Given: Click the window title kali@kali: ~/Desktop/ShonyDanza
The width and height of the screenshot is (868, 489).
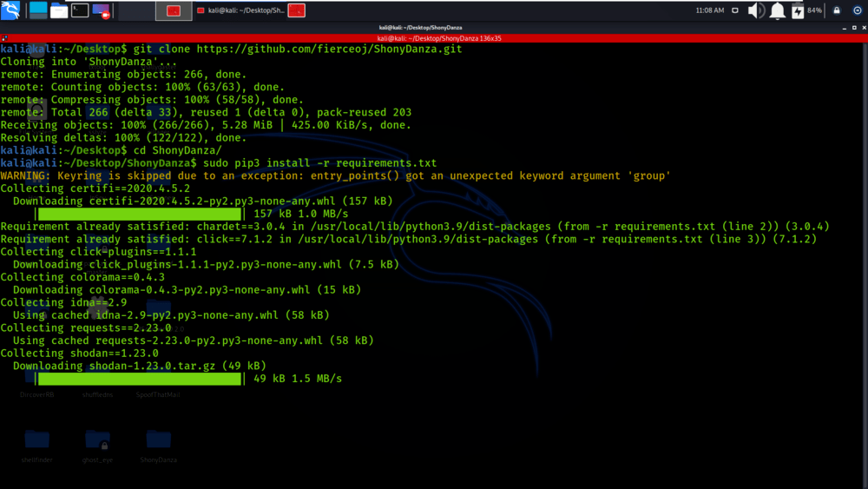Looking at the screenshot, I should tap(420, 28).
